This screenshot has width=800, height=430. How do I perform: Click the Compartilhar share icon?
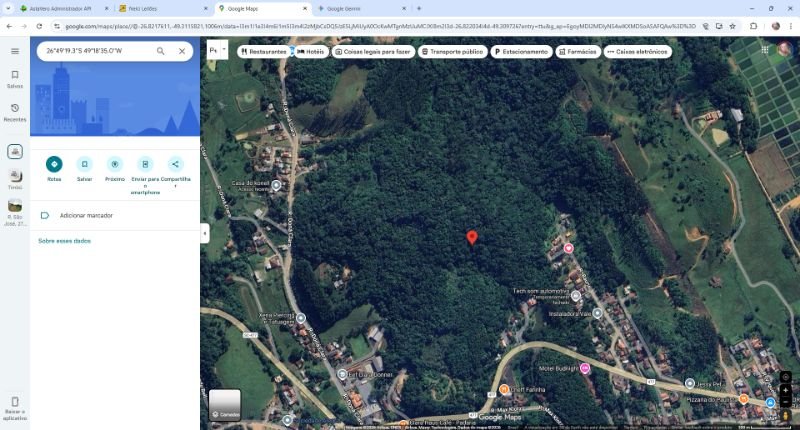click(175, 164)
